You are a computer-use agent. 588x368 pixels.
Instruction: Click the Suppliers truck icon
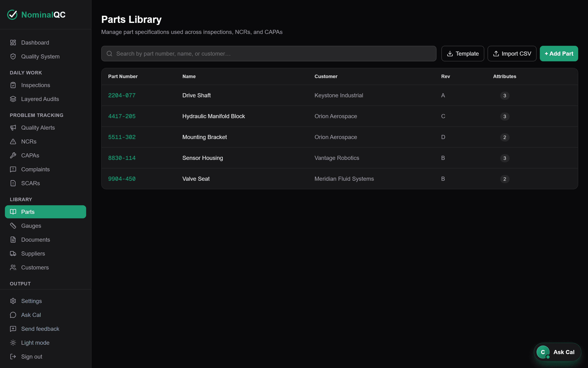click(13, 254)
